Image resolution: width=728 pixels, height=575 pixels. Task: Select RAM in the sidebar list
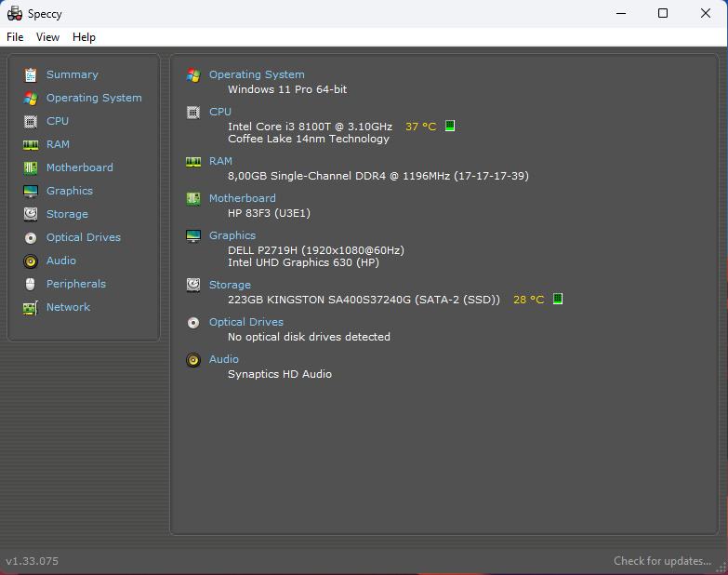[58, 144]
